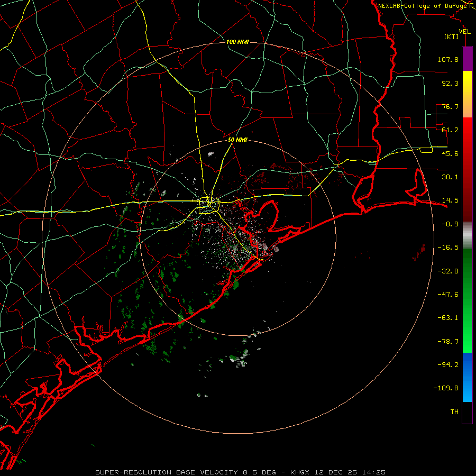The height and width of the screenshot is (476, 476).
Task: Pick the blue segment of the color bar
Action: pos(467,377)
